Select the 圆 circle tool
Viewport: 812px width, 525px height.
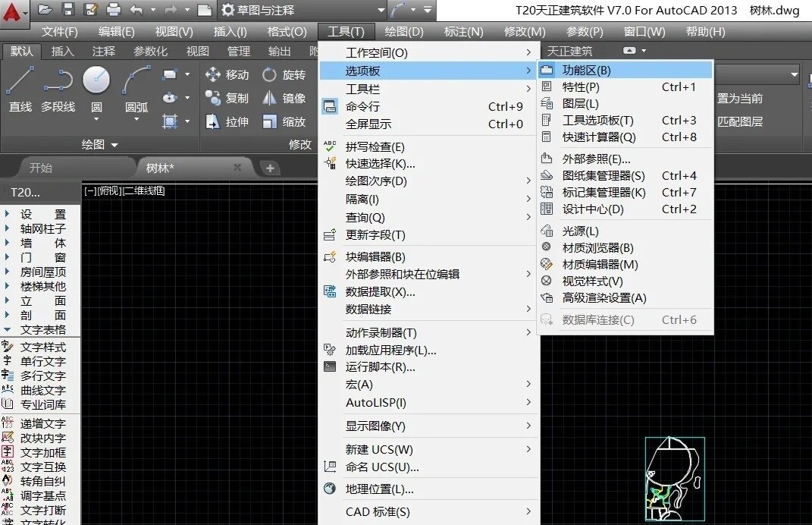pyautogui.click(x=96, y=89)
